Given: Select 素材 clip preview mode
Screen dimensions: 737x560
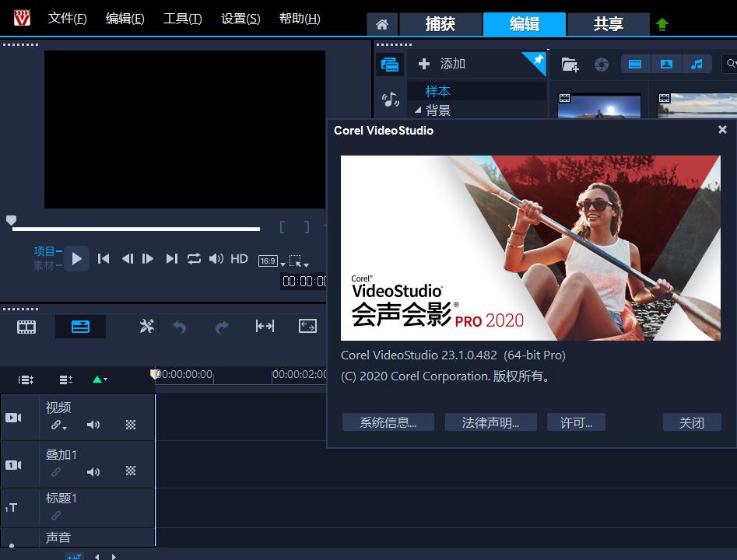Looking at the screenshot, I should pos(44,265).
